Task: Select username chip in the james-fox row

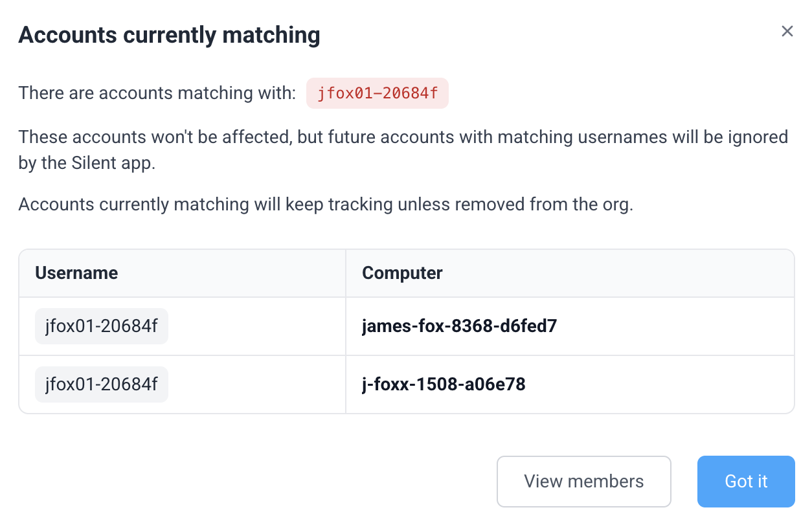Action: [x=102, y=326]
